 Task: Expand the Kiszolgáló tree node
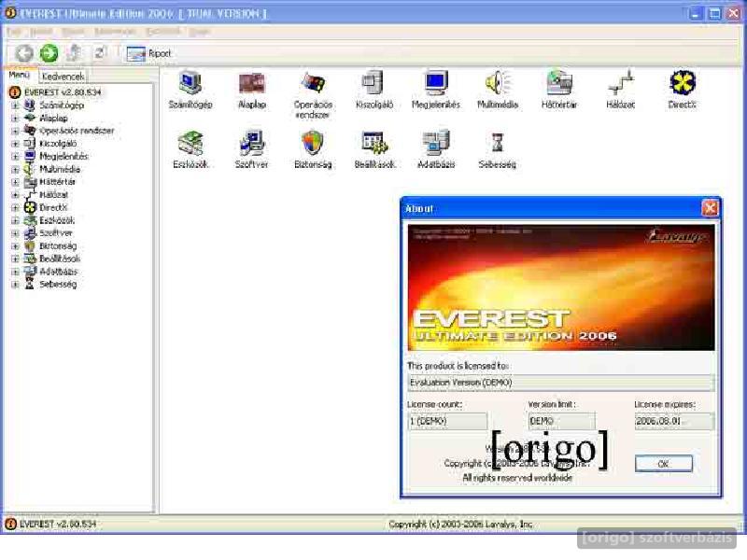tap(15, 144)
